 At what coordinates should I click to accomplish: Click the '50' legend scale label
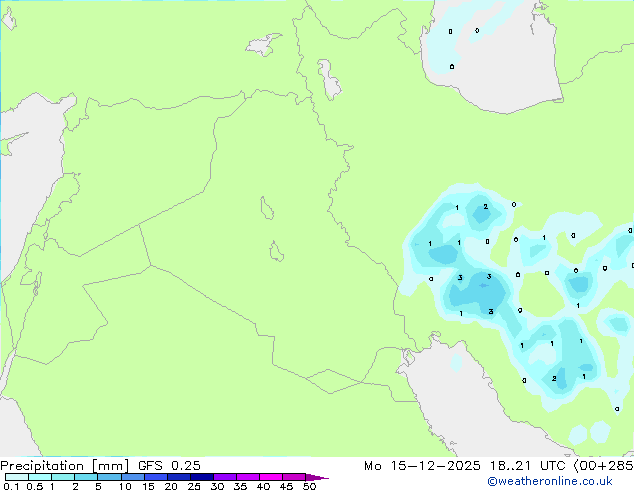click(310, 486)
